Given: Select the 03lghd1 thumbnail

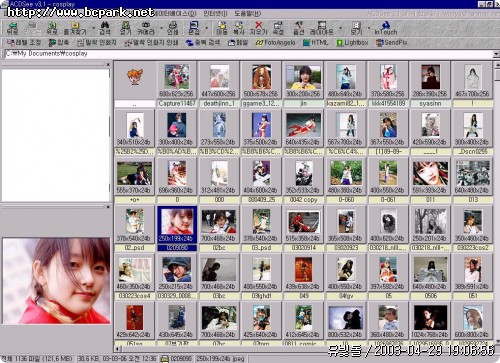Looking at the screenshot, I should [261, 276].
